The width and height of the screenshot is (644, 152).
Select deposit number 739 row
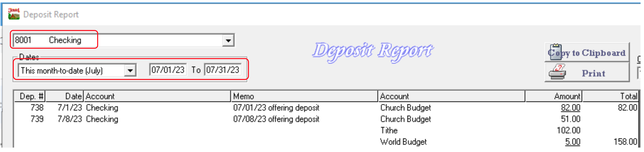37,119
